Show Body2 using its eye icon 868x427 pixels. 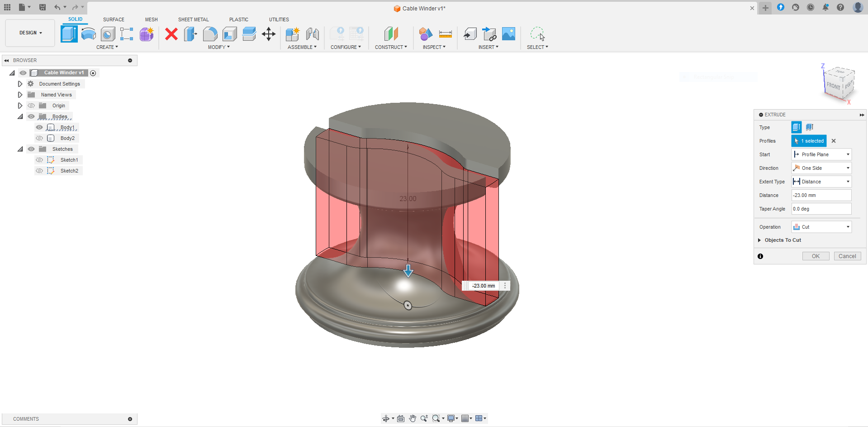coord(39,138)
